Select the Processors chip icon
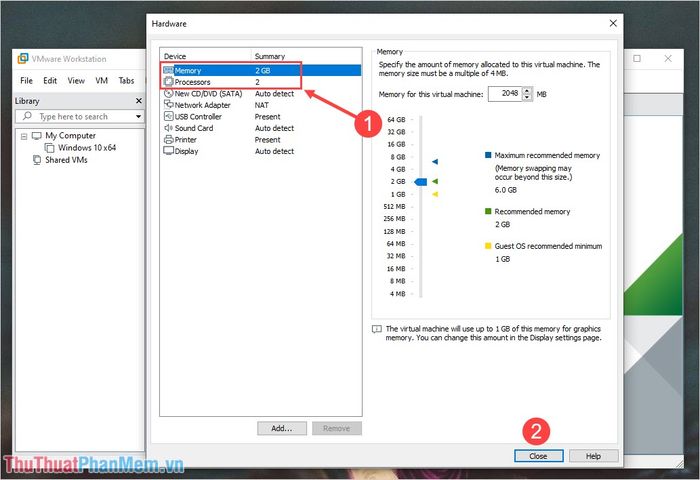Screen dimensions: 700x480 click(168, 82)
